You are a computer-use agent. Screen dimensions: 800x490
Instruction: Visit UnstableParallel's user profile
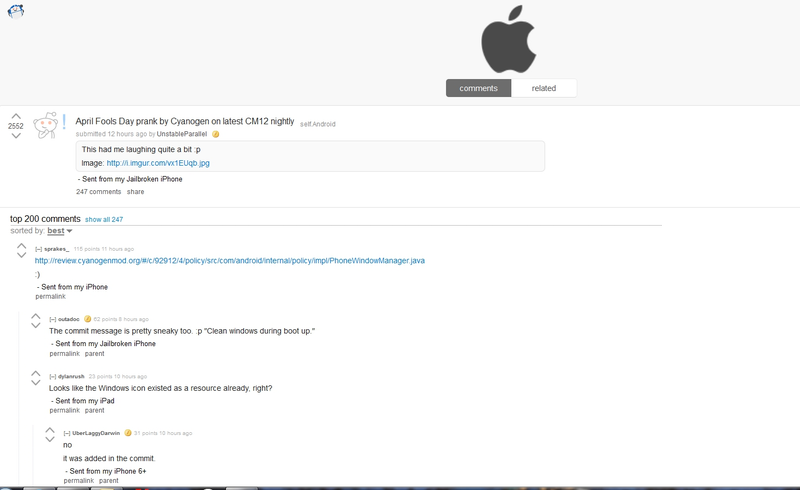pos(182,134)
